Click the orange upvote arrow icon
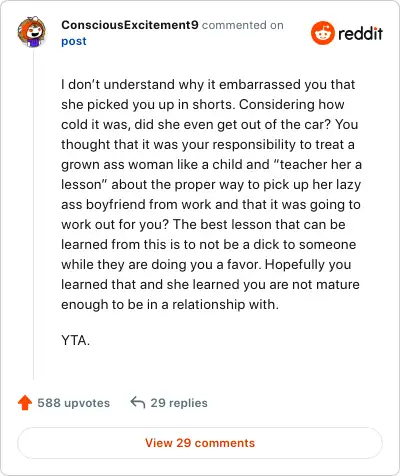This screenshot has width=400, height=476. [25, 403]
